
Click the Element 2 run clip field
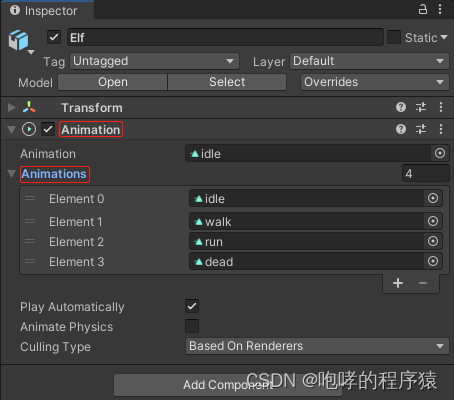307,241
